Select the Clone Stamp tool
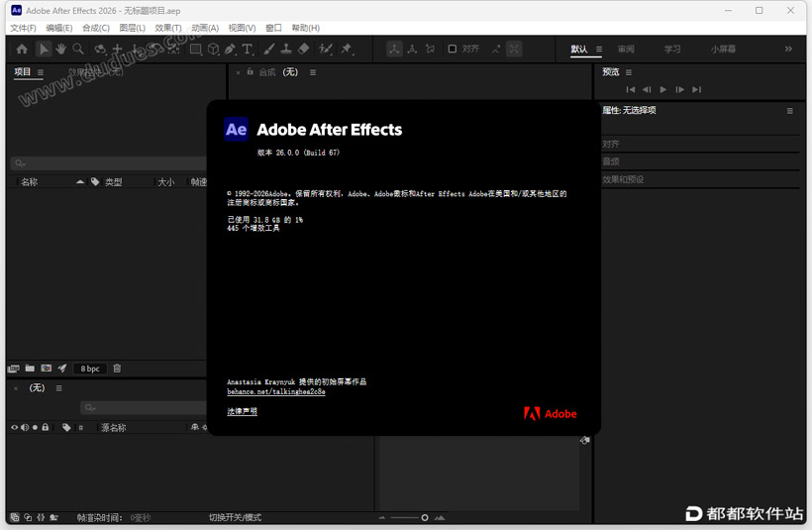 [286, 50]
